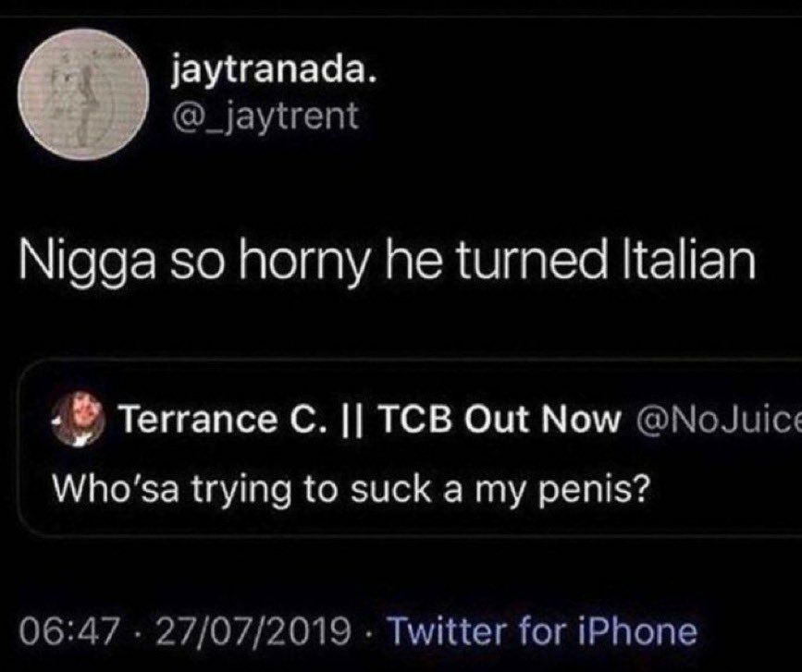Click the 06:47 timestamp
This screenshot has width=802, height=672.
(70, 630)
